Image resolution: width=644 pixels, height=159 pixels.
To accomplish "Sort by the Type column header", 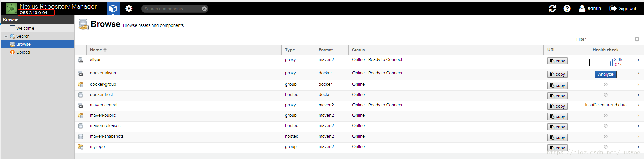I will (298, 50).
